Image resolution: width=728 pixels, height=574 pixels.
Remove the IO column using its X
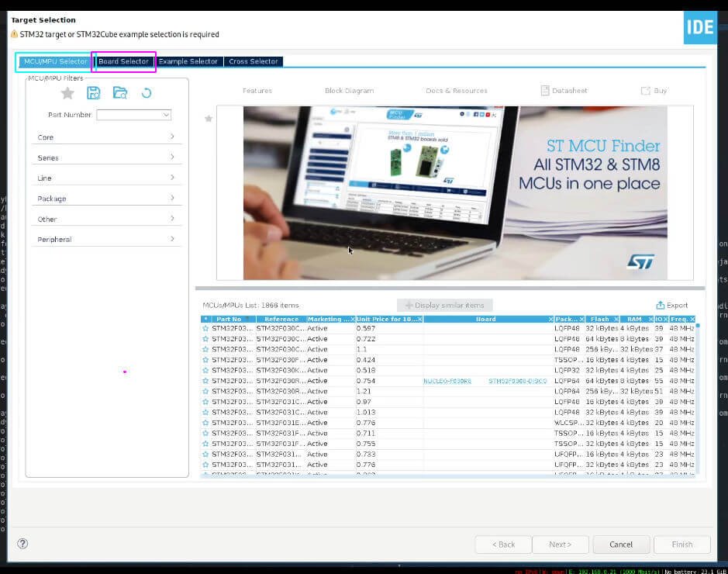point(666,319)
